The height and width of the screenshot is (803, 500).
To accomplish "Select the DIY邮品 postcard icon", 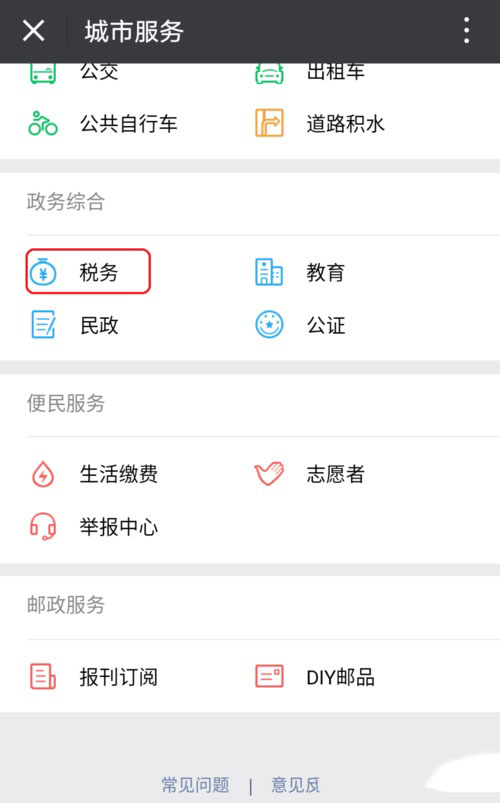I will pos(269,676).
